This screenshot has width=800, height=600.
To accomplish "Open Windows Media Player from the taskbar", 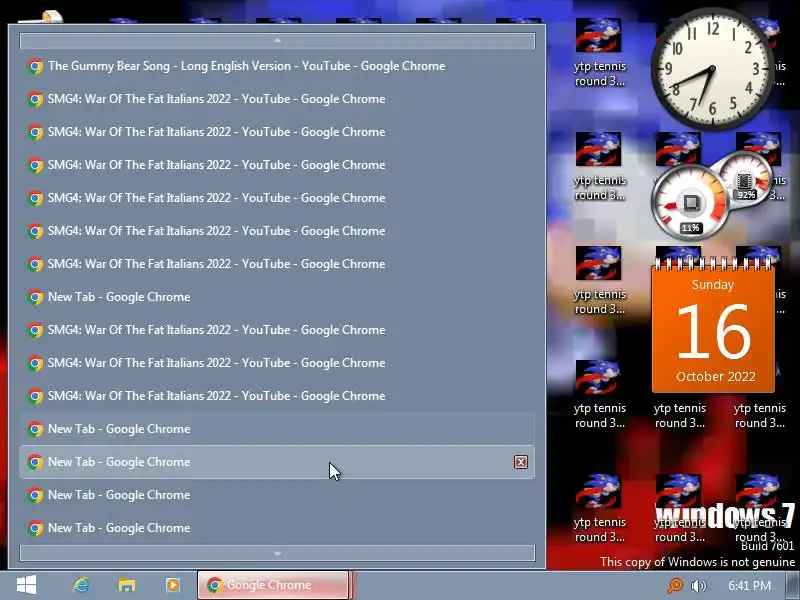I will 172,585.
